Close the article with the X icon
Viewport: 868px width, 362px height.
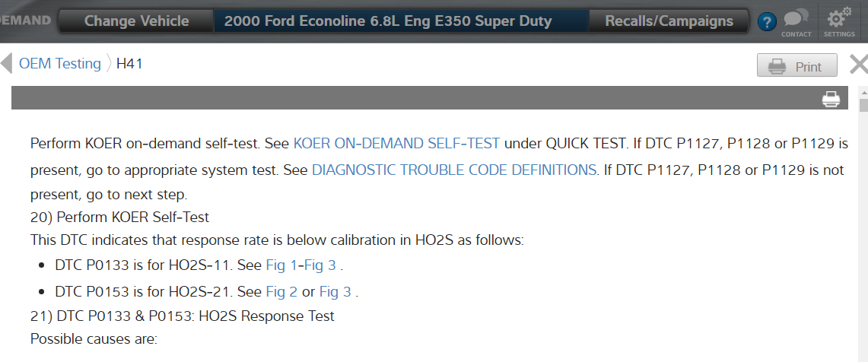click(x=858, y=65)
